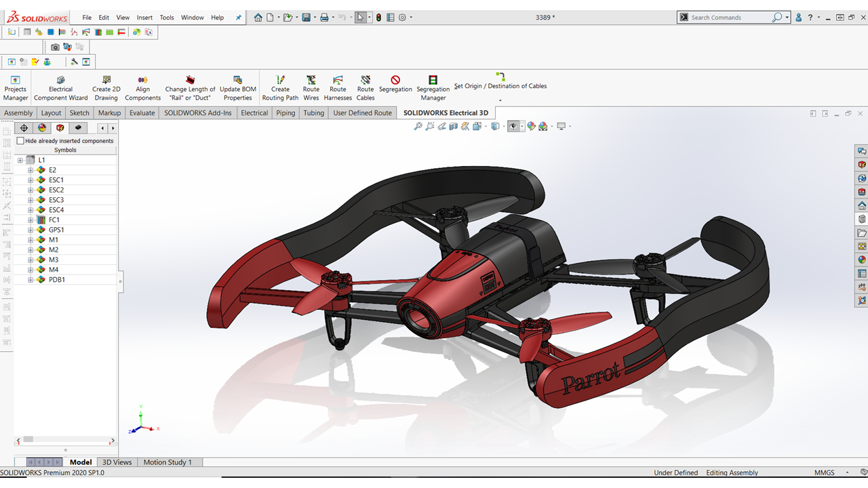The image size is (868, 488).
Task: Switch to the Piping tab
Action: (285, 113)
